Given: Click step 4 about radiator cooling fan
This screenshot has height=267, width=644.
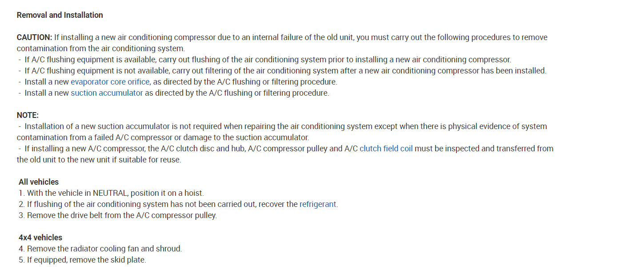Looking at the screenshot, I should tap(100, 249).
